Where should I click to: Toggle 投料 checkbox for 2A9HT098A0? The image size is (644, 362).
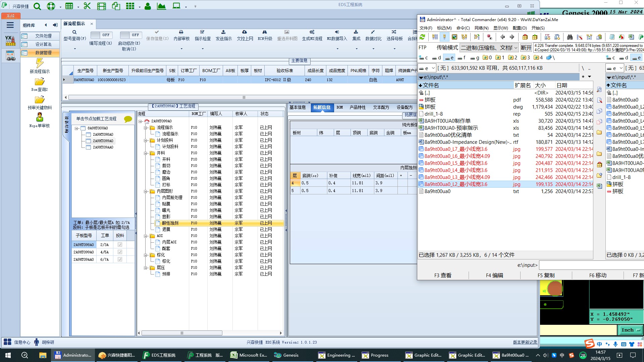point(120,245)
